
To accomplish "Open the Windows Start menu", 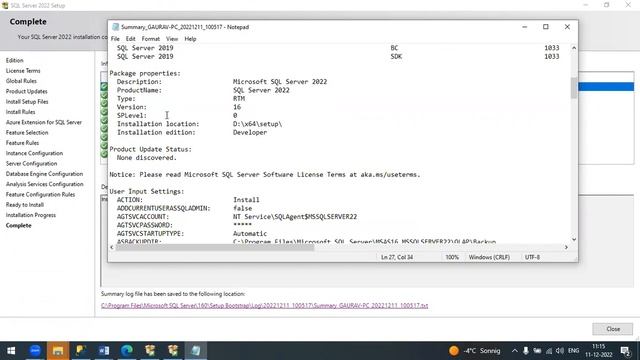I will click(11, 351).
